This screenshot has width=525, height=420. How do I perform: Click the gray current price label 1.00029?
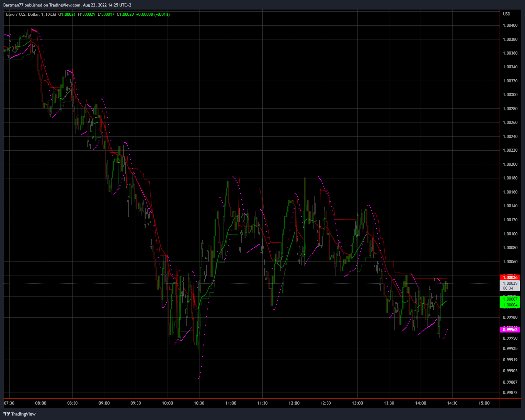[x=509, y=283]
